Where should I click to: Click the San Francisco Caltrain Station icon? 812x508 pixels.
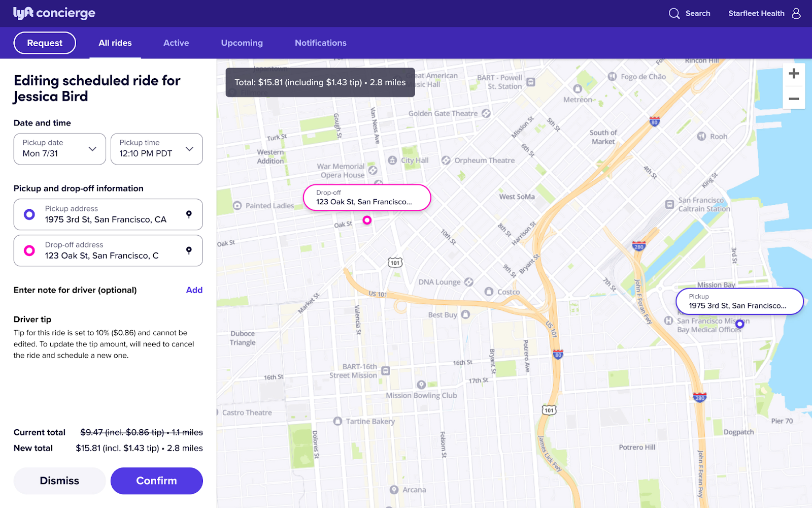pos(670,204)
